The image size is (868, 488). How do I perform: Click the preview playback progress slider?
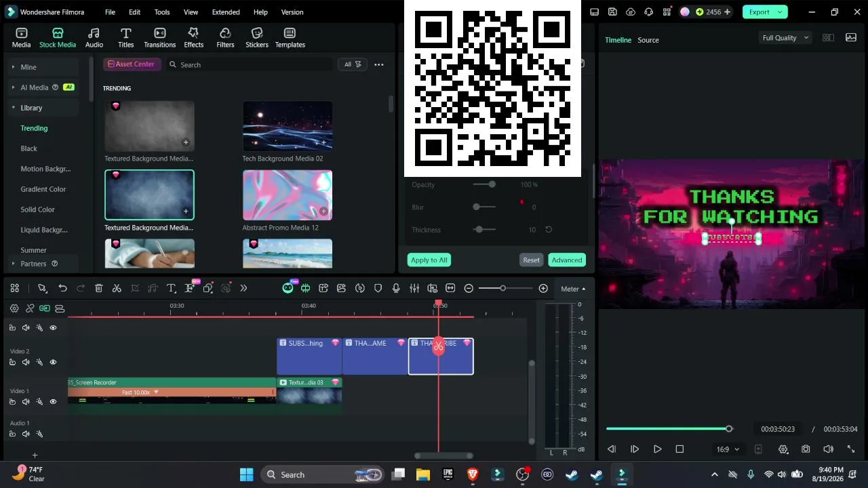[x=669, y=428]
